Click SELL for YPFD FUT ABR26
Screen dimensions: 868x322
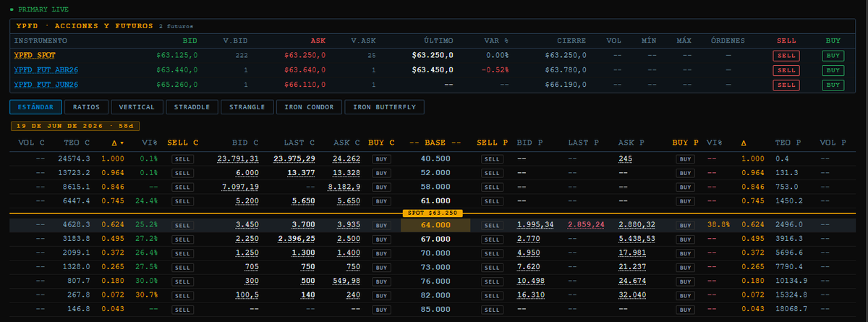click(786, 70)
